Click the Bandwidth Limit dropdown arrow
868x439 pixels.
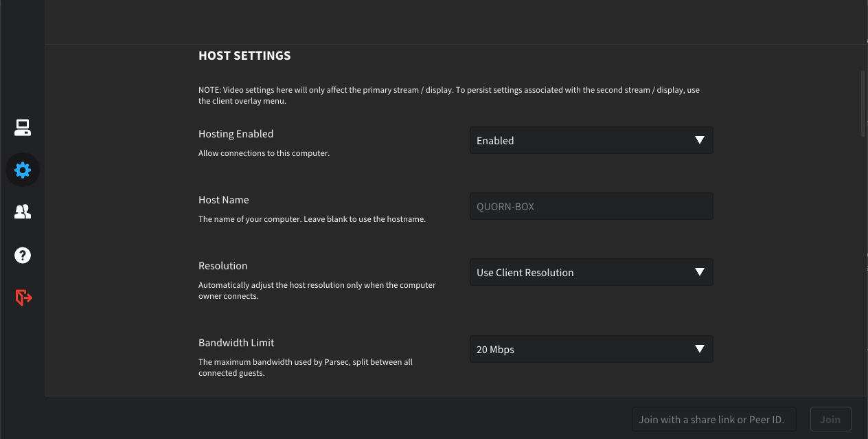(700, 349)
